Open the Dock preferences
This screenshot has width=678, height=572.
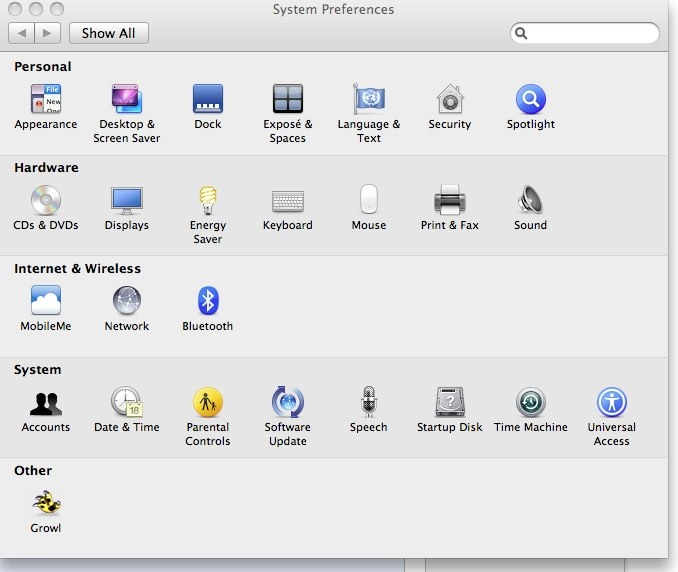click(207, 100)
